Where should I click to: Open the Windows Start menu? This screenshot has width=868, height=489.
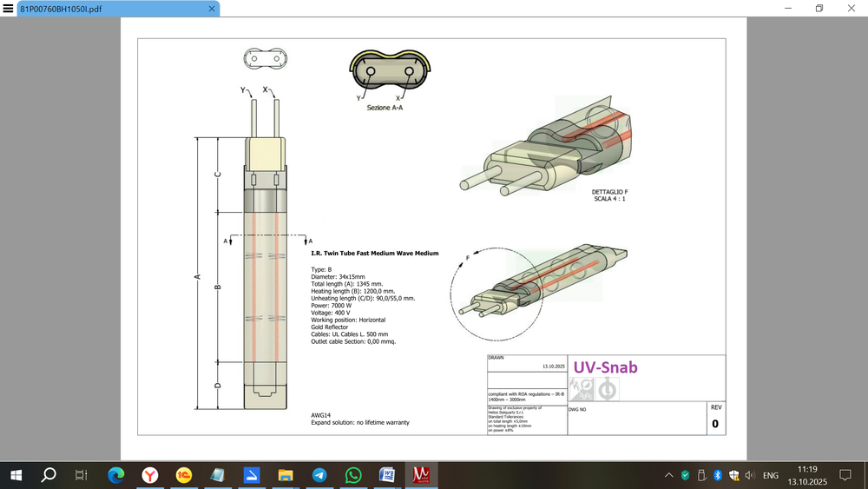16,474
